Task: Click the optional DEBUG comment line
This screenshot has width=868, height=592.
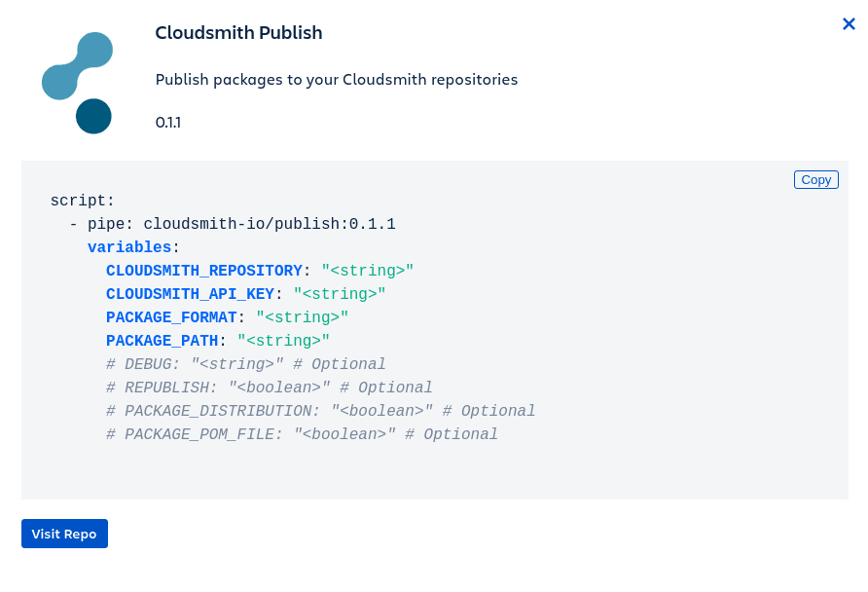Action: pos(245,364)
